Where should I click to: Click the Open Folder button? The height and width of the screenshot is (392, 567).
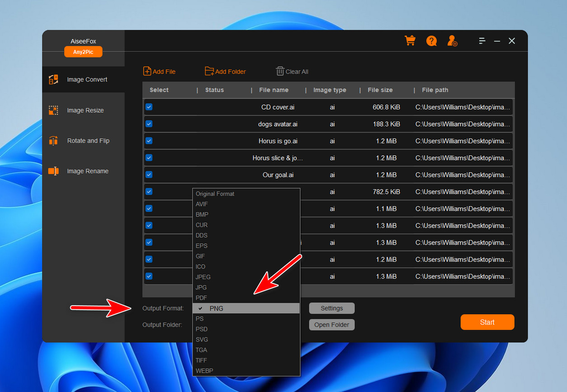coord(332,325)
